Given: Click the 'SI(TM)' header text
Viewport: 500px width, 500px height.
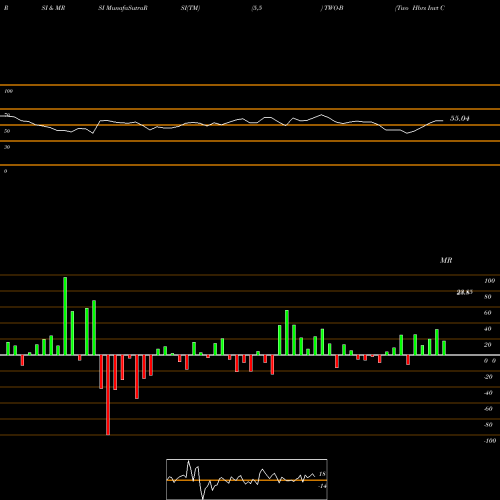Looking at the screenshot, I should (x=190, y=8).
